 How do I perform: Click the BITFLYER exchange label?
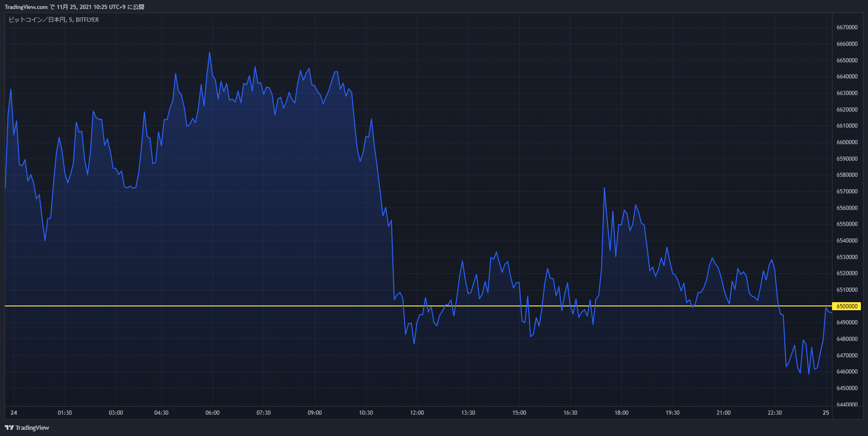coord(87,20)
